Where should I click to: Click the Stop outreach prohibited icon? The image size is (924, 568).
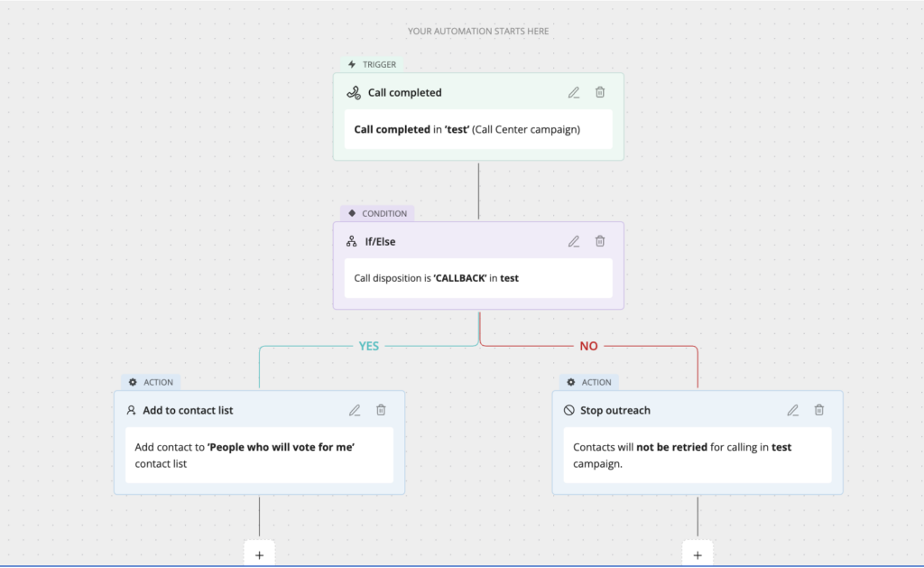568,410
